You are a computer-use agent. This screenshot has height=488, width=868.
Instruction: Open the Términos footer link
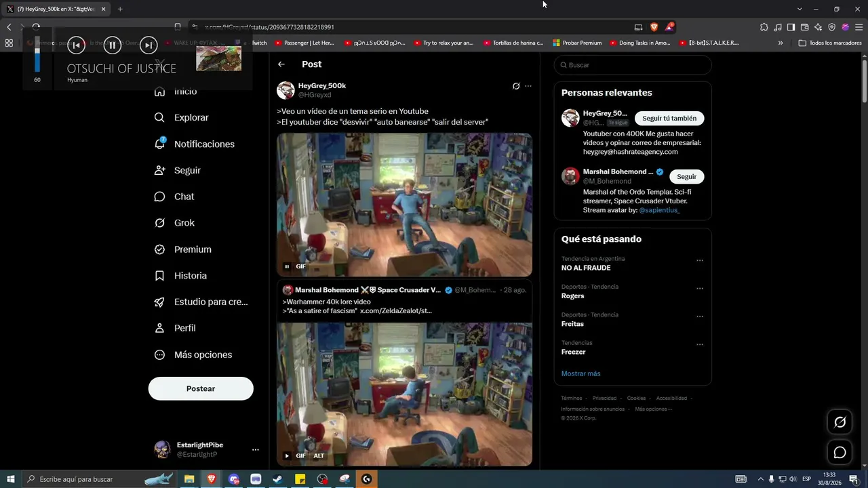572,398
